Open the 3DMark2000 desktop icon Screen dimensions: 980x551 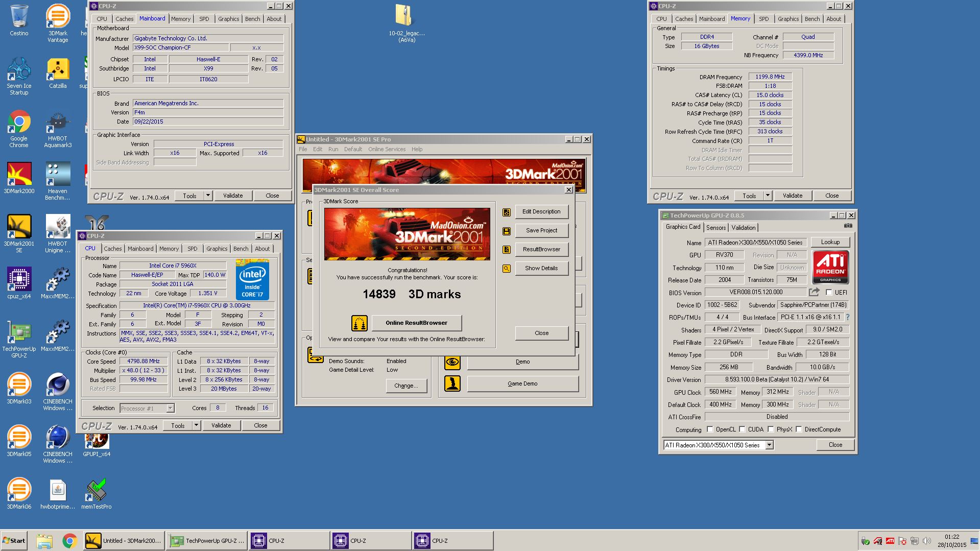click(x=19, y=178)
